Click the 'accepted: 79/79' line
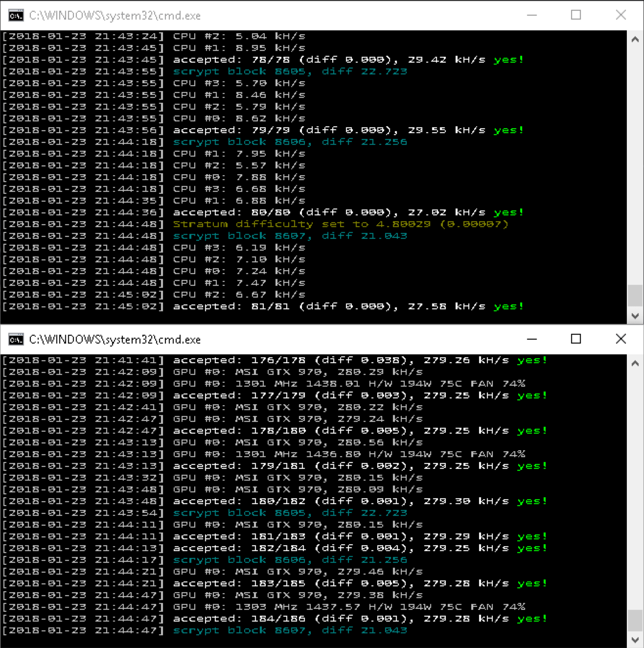 tap(263, 130)
